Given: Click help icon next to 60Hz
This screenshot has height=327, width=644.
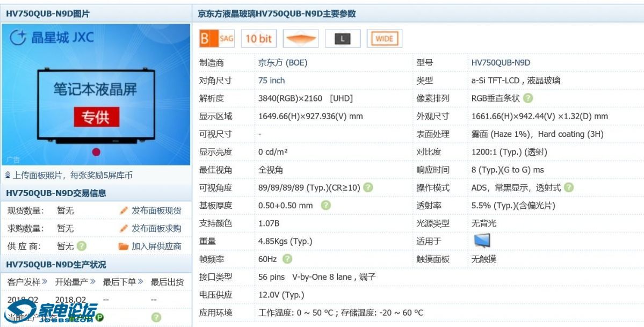Looking at the screenshot, I should click(287, 259).
